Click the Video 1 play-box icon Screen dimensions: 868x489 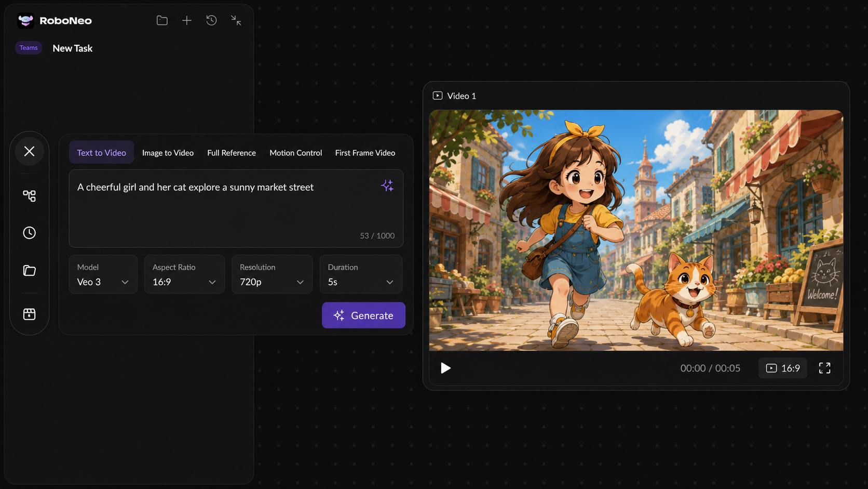tap(438, 96)
